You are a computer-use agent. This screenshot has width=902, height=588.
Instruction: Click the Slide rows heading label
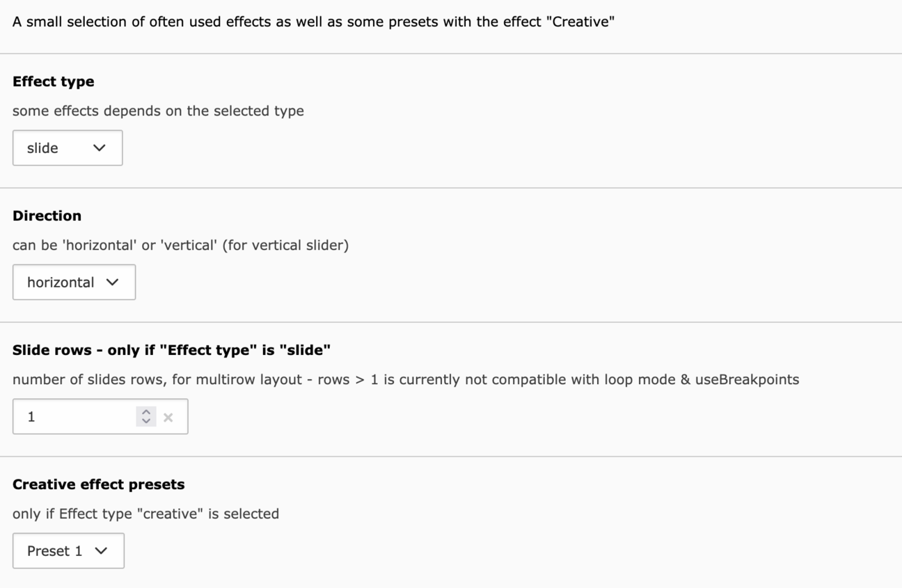pos(171,350)
